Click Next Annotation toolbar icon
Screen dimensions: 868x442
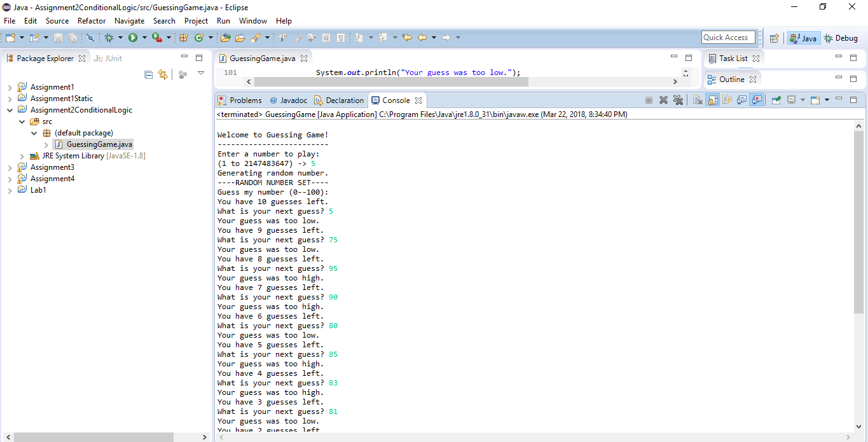[358, 38]
